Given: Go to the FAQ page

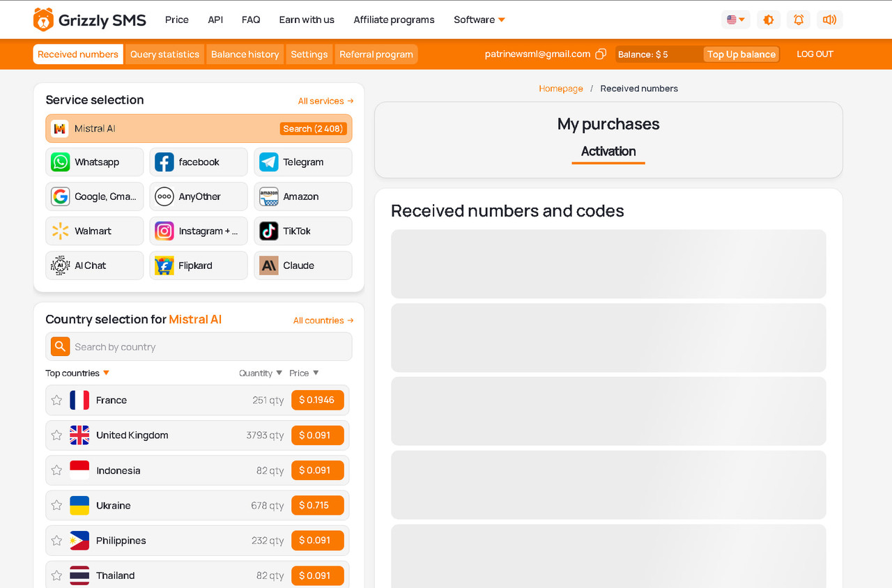Looking at the screenshot, I should (x=251, y=20).
